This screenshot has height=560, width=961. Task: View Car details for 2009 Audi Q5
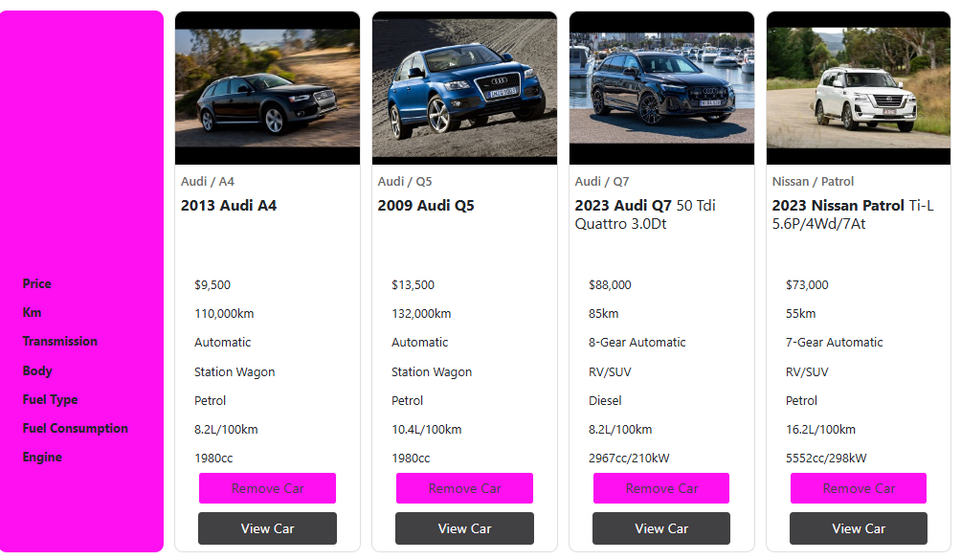point(464,528)
